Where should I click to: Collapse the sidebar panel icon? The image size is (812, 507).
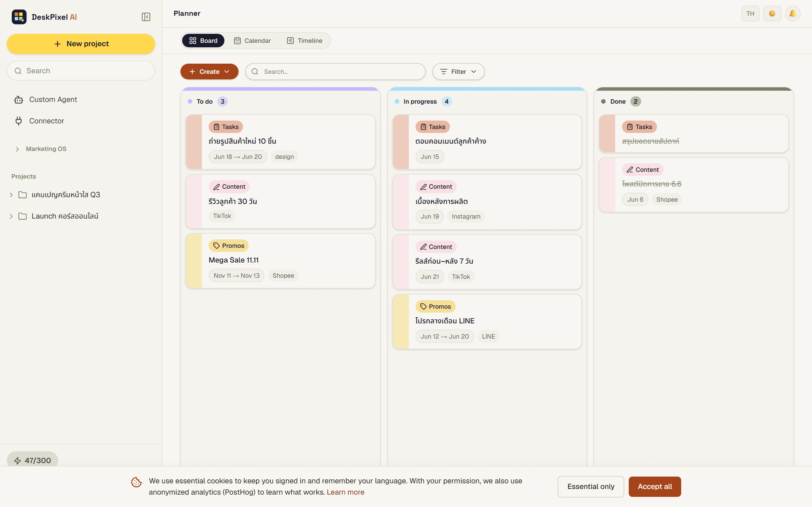point(146,17)
